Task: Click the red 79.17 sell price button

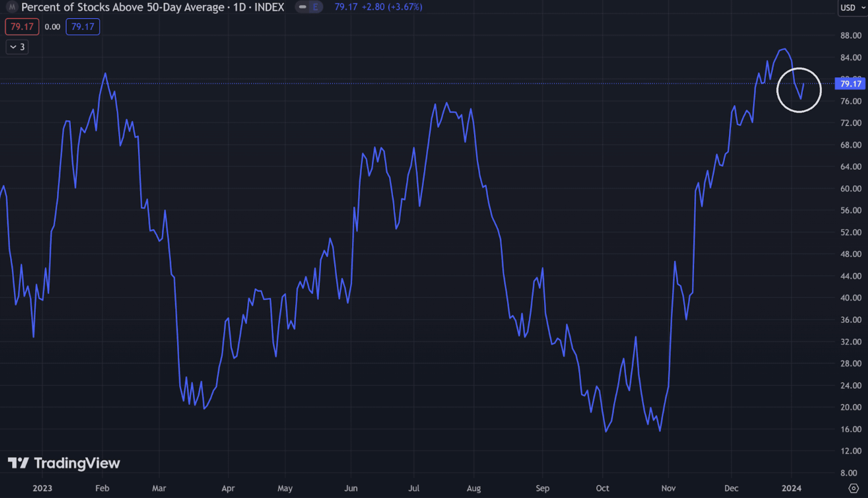Action: point(22,27)
